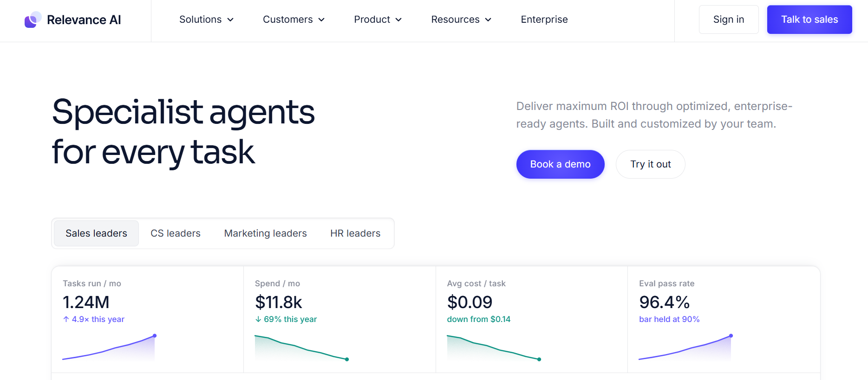The width and height of the screenshot is (868, 380).
Task: Click the Spend / mo sparkline chart
Action: coord(302,348)
